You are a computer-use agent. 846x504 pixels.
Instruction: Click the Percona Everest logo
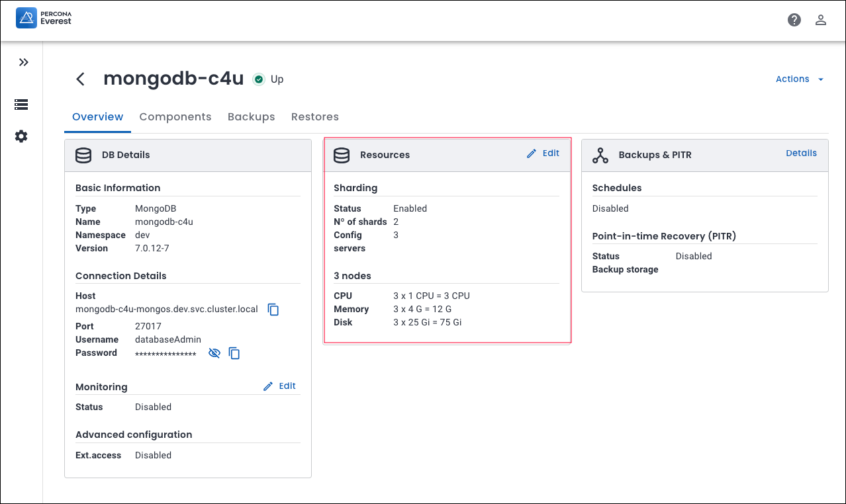coord(44,18)
